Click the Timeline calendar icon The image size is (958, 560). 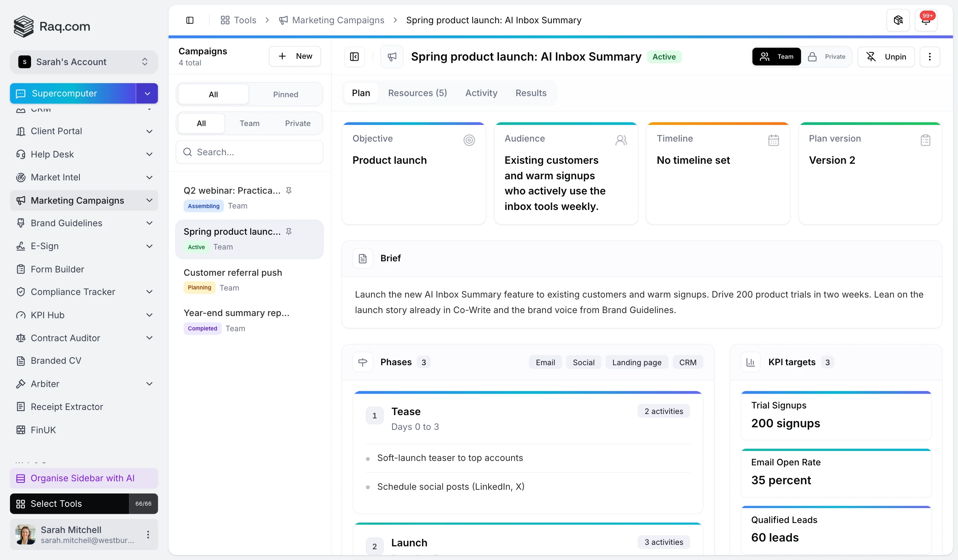tap(773, 140)
